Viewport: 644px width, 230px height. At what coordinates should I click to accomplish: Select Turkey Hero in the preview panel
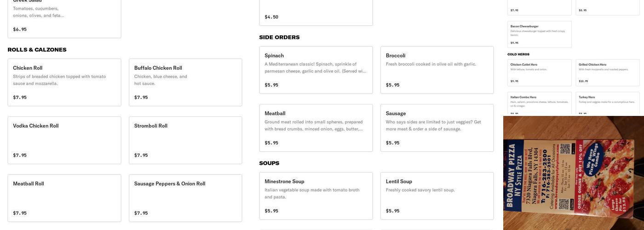tap(608, 104)
